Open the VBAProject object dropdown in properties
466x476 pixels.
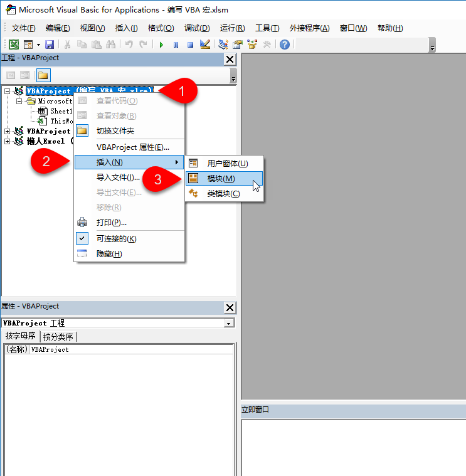pos(229,323)
